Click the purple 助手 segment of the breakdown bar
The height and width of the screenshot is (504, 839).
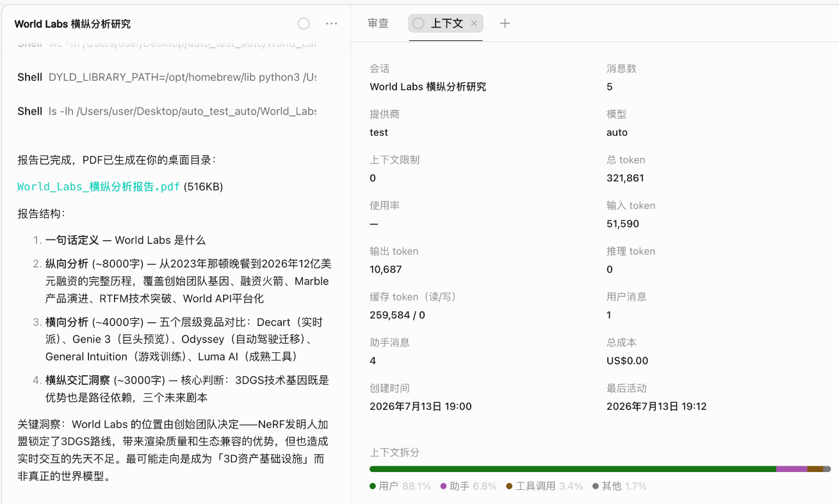792,469
